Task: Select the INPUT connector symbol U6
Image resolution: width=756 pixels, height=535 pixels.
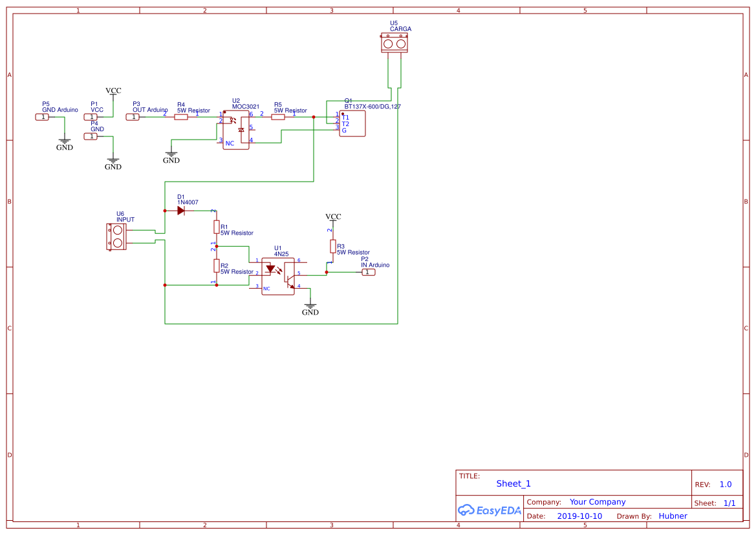Action: pyautogui.click(x=117, y=235)
